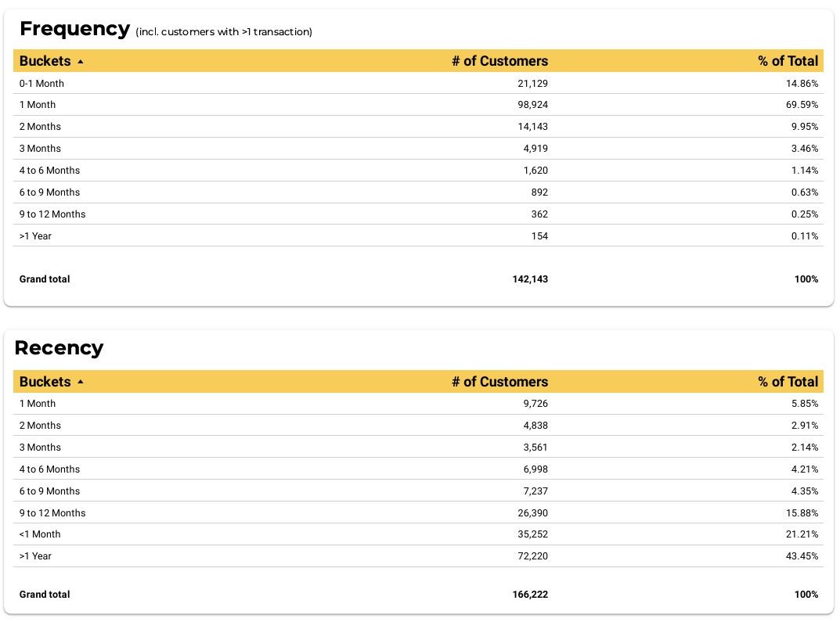This screenshot has height=622, width=840.
Task: Select 9 to 12 Months recency row
Action: pos(418,512)
